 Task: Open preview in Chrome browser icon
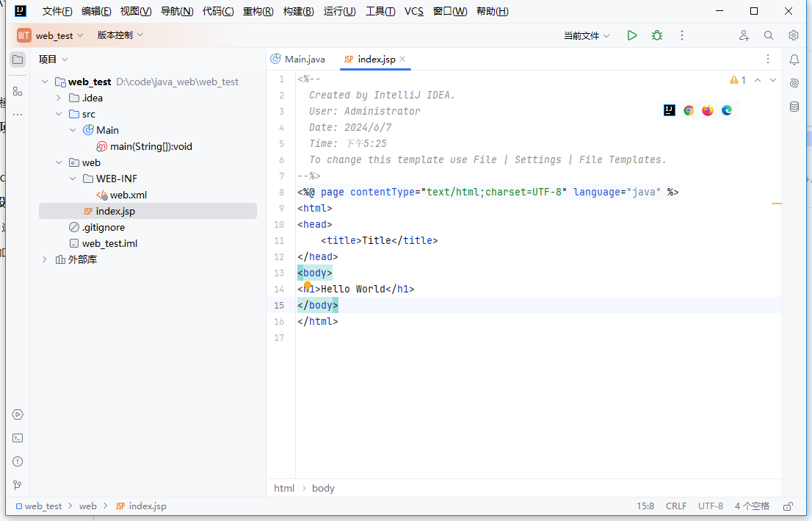coord(689,111)
